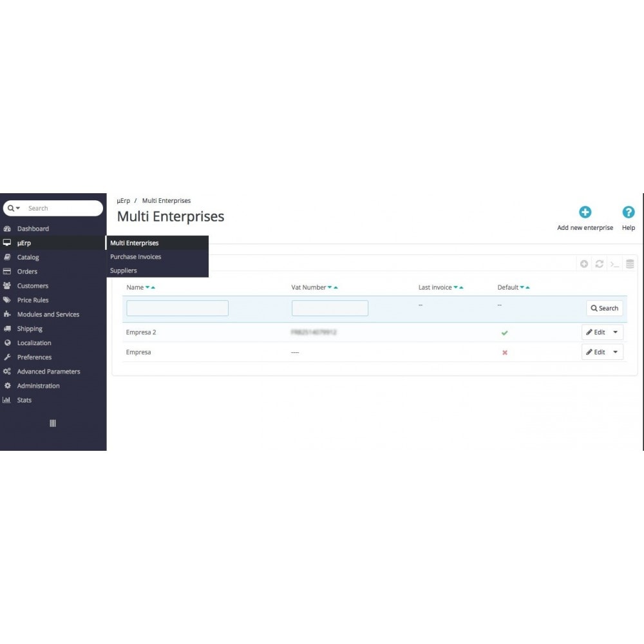Open the Price Rules menu
The image size is (644, 644).
pos(33,300)
